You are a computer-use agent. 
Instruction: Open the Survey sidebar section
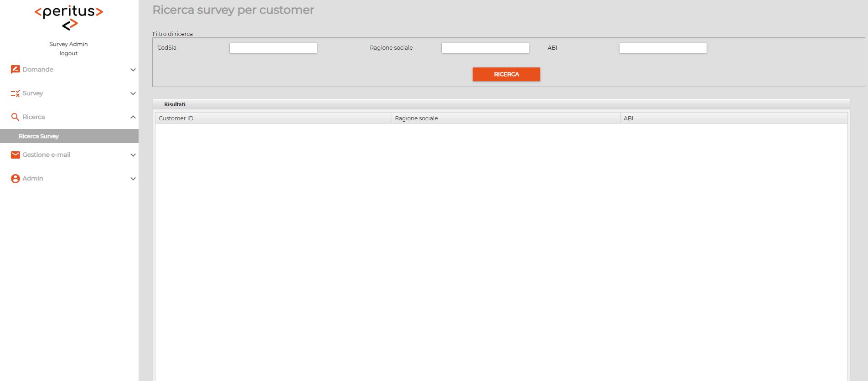click(x=69, y=93)
